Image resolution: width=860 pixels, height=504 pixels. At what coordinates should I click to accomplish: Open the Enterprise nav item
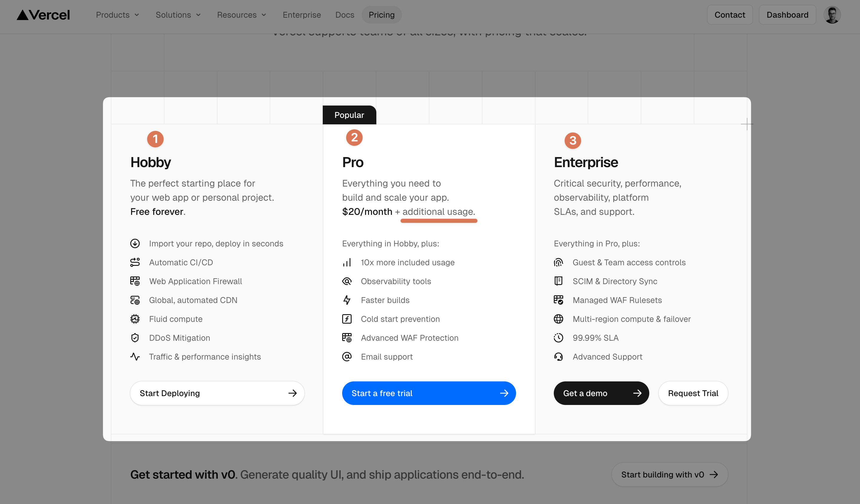point(302,15)
